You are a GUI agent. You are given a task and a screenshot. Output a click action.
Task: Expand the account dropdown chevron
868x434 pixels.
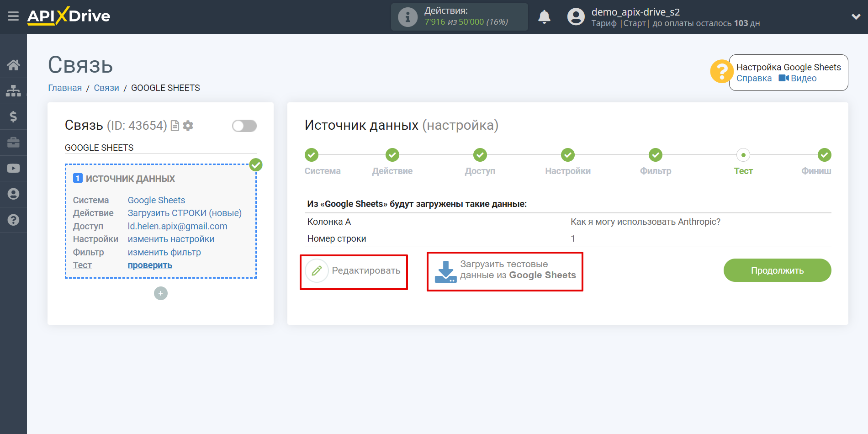point(856,17)
